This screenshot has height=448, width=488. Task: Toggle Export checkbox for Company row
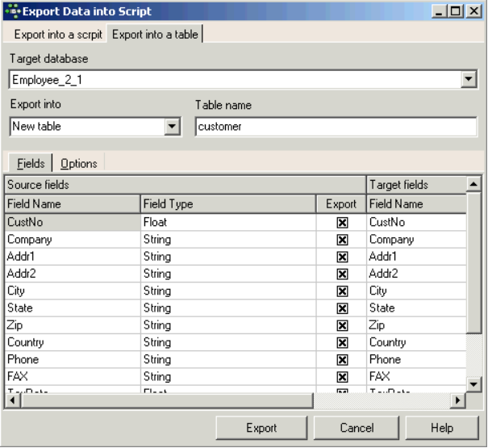click(x=342, y=240)
